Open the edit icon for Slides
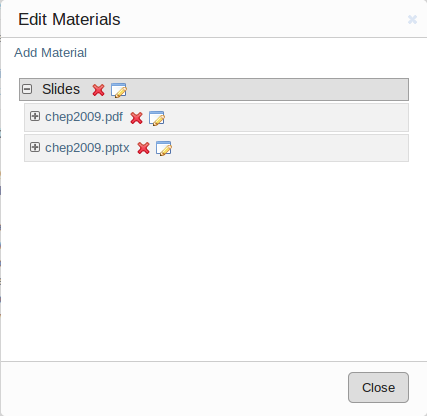This screenshot has width=427, height=416. pyautogui.click(x=119, y=90)
